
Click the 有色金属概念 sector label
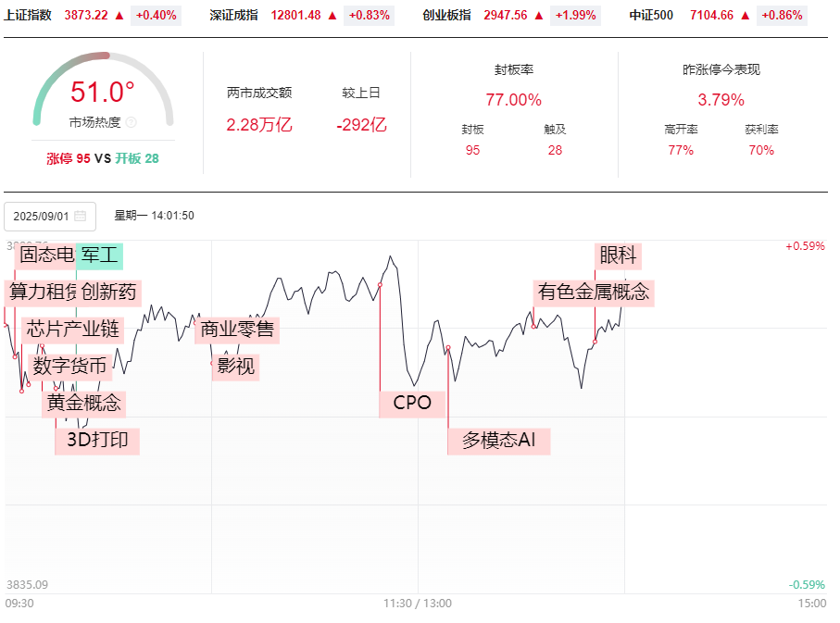(594, 293)
